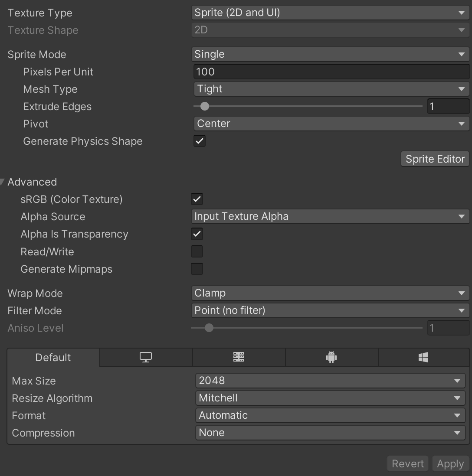The width and height of the screenshot is (472, 476).
Task: Select the Android platform settings tab
Action: (331, 357)
